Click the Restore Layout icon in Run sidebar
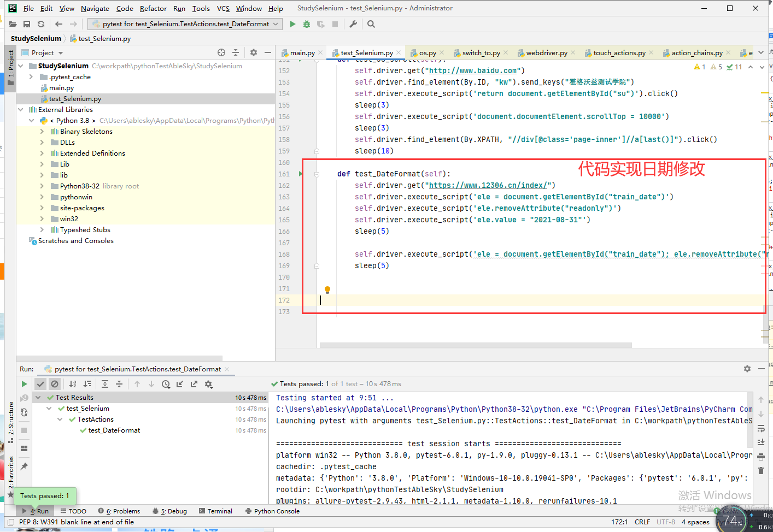 click(24, 448)
